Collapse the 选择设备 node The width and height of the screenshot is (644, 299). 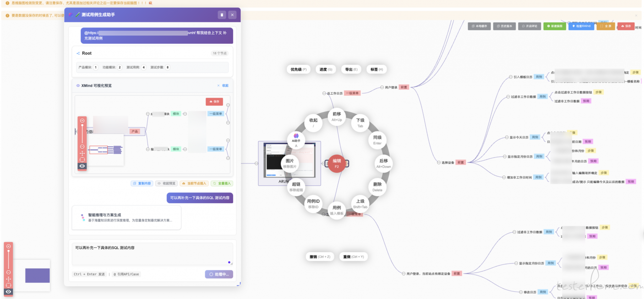[439, 163]
